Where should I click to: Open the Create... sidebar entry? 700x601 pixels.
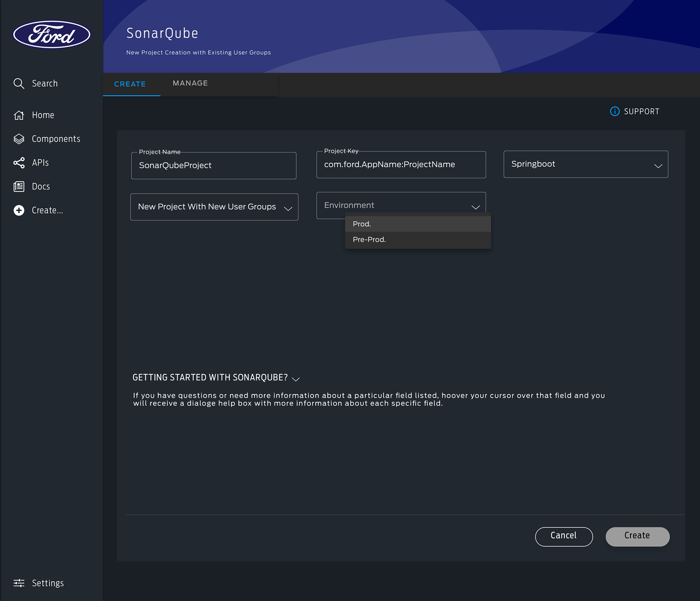click(38, 210)
